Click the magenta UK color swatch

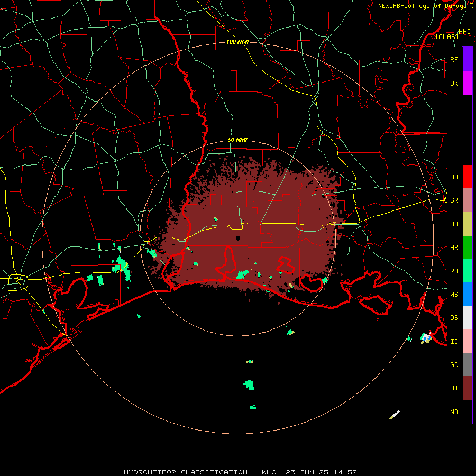(467, 83)
